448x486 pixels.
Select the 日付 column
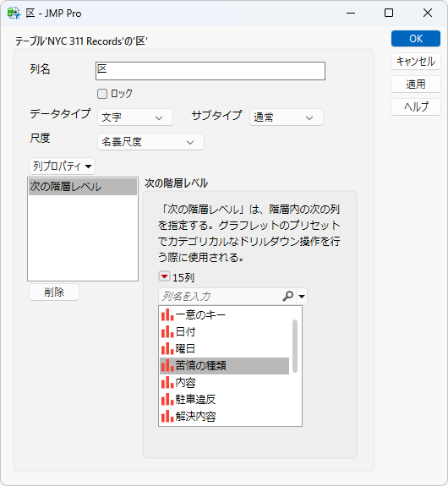tap(225, 332)
